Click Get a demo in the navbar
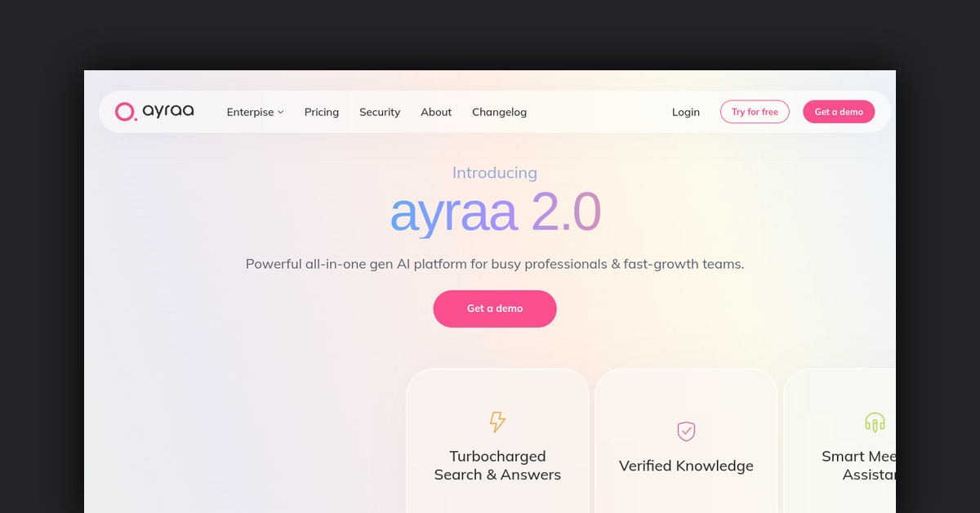 tap(839, 112)
